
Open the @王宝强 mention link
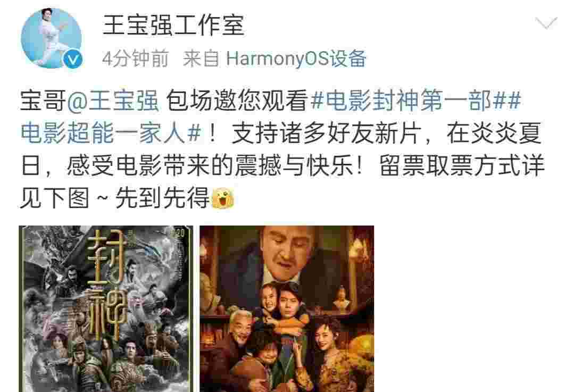coord(113,101)
